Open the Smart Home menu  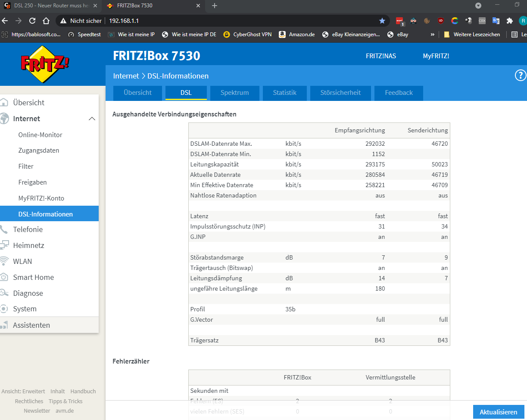click(x=33, y=277)
